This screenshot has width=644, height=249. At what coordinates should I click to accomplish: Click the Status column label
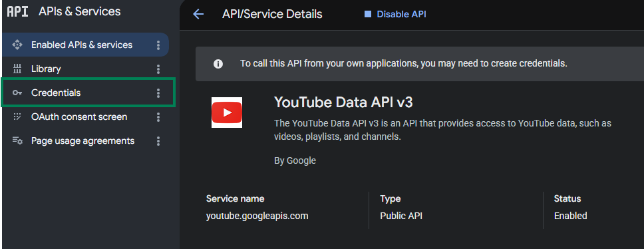coord(567,199)
